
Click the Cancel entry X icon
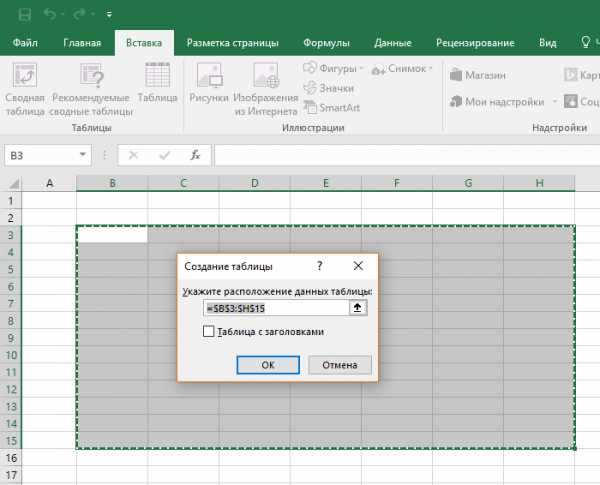[x=133, y=155]
